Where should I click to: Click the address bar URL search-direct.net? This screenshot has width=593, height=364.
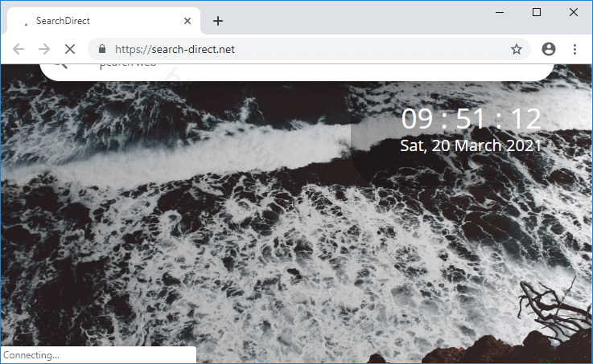pyautogui.click(x=175, y=50)
